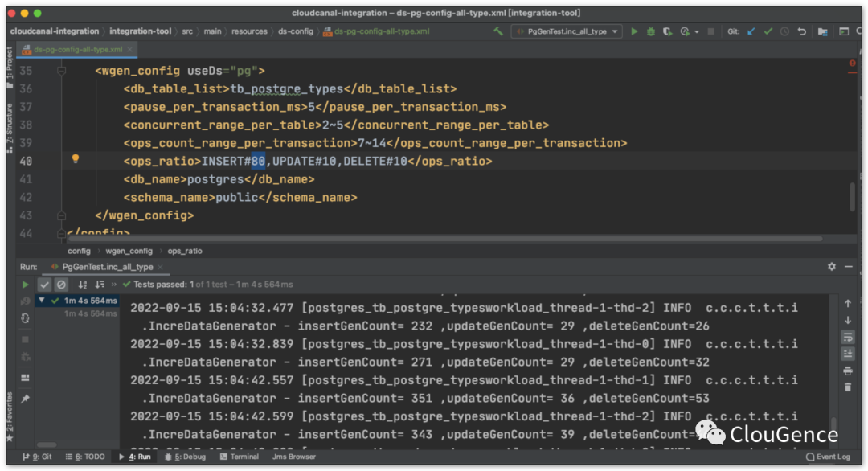Image resolution: width=868 pixels, height=471 pixels.
Task: Click the profiler run icon in the toolbar
Action: [x=685, y=31]
